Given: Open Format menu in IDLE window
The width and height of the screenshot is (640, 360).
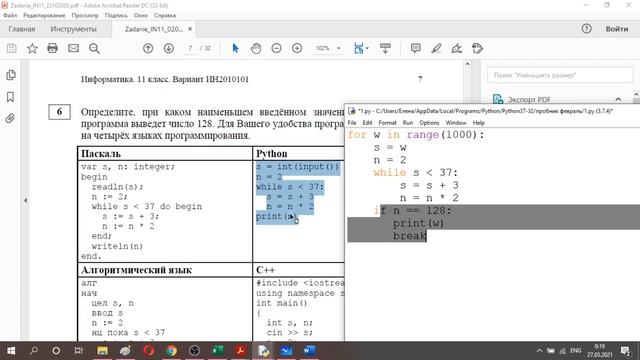Looking at the screenshot, I should (x=387, y=123).
